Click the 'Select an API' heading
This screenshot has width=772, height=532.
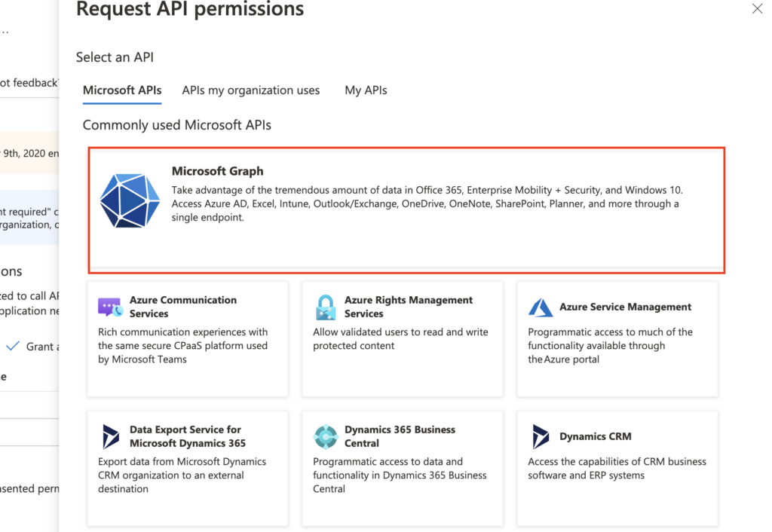[115, 57]
